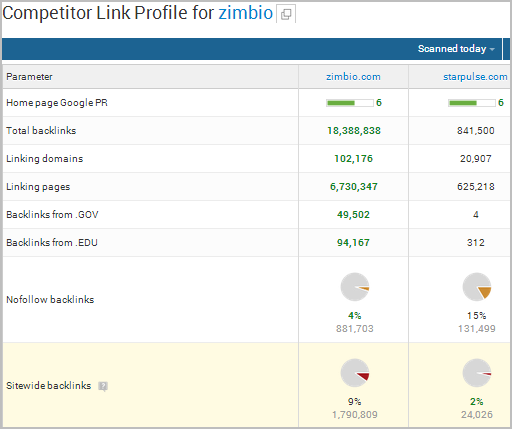Image resolution: width=512 pixels, height=429 pixels.
Task: Select the Backlinks from .GOV label
Action: [x=52, y=214]
